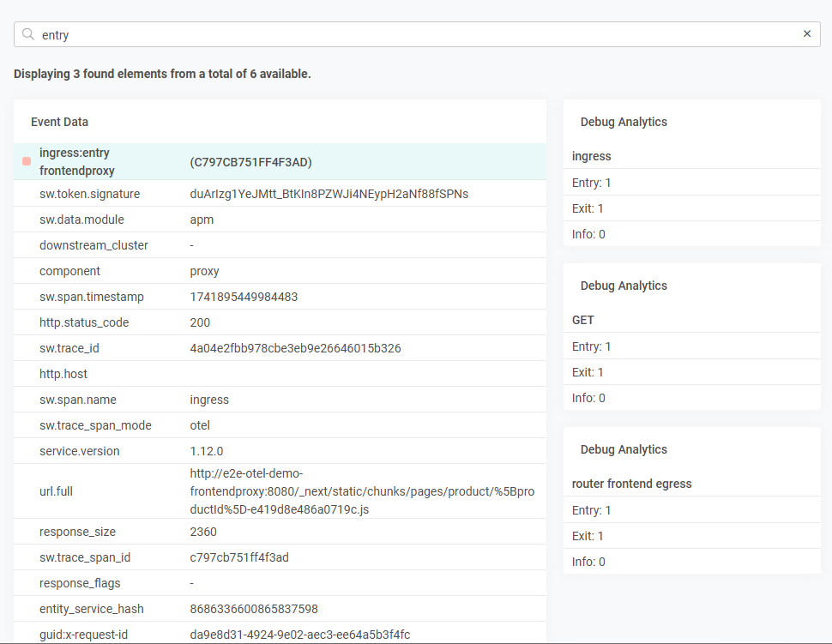Select the ingress:entry frontendproxy header row
This screenshot has width=832, height=644.
click(x=280, y=161)
